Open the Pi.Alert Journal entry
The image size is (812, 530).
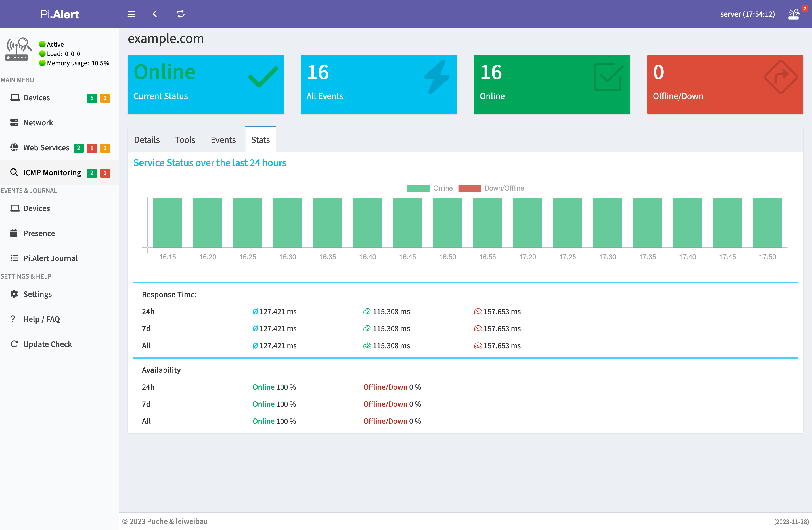click(x=50, y=258)
